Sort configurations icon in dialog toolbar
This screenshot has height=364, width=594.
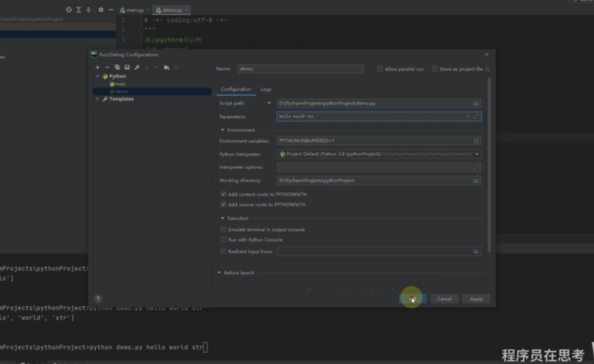[177, 67]
